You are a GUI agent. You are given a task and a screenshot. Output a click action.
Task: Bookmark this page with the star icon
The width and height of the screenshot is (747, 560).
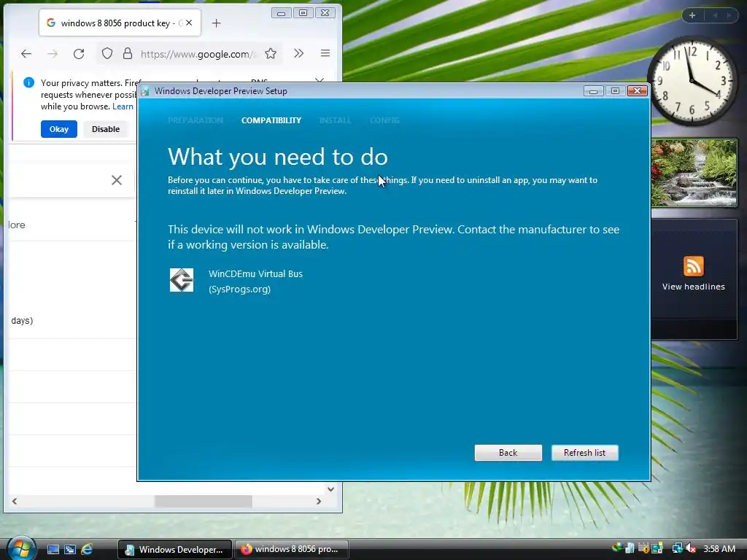click(271, 53)
